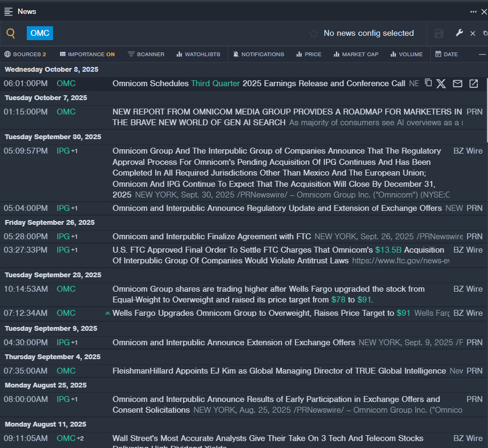Open the Date filter picker
The height and width of the screenshot is (448, 488).
click(x=446, y=54)
